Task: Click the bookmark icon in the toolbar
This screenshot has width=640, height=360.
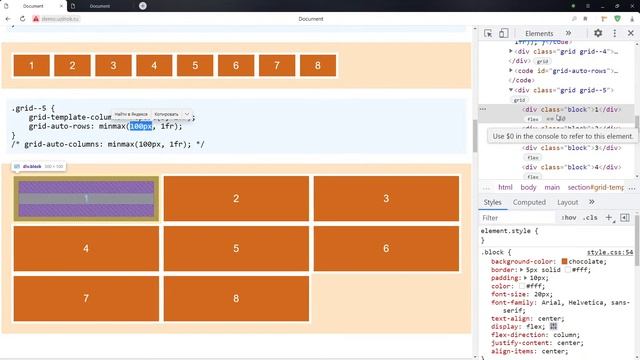Action: pos(585,19)
